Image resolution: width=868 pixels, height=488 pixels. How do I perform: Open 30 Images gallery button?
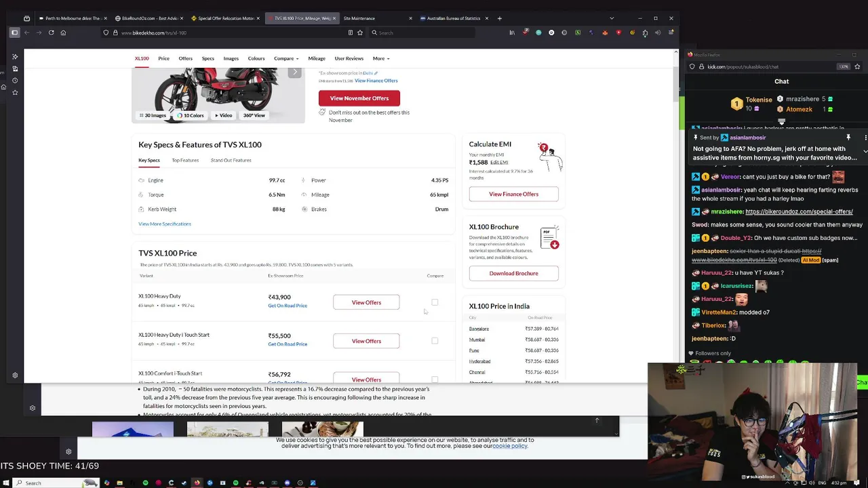point(153,115)
